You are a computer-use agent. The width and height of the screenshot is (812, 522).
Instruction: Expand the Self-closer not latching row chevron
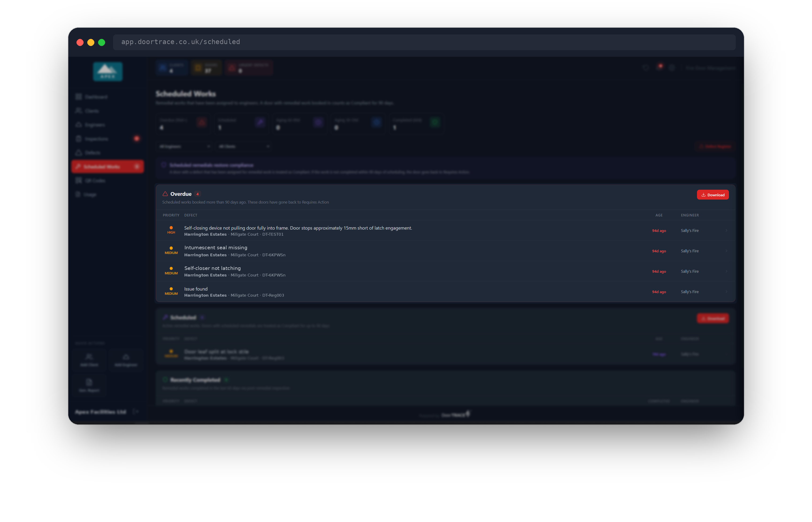coord(726,271)
